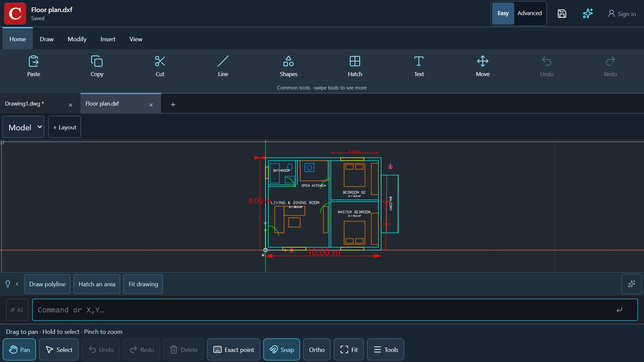
Task: Open the Modify ribbon tab
Action: point(77,39)
